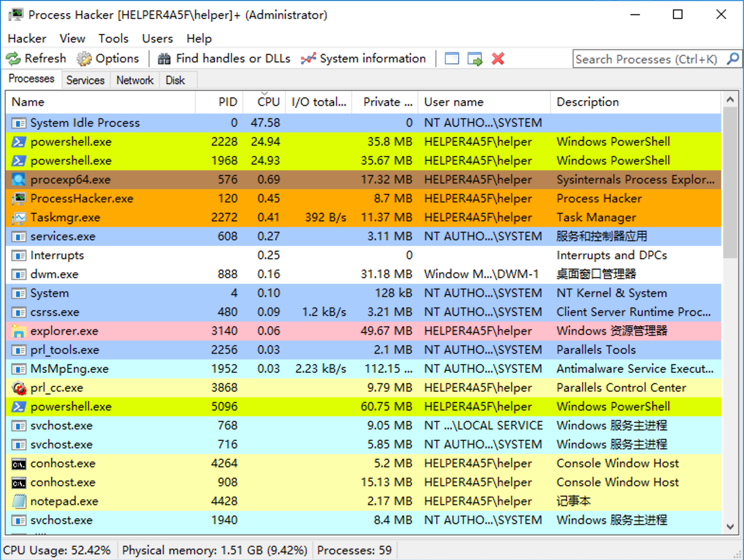Switch to the Services tab
744x560 pixels.
[85, 80]
